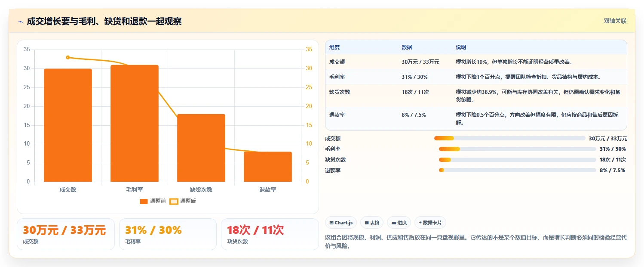Click the lightning icon beside the title
Viewport: 644px width, 267px height.
(x=20, y=22)
